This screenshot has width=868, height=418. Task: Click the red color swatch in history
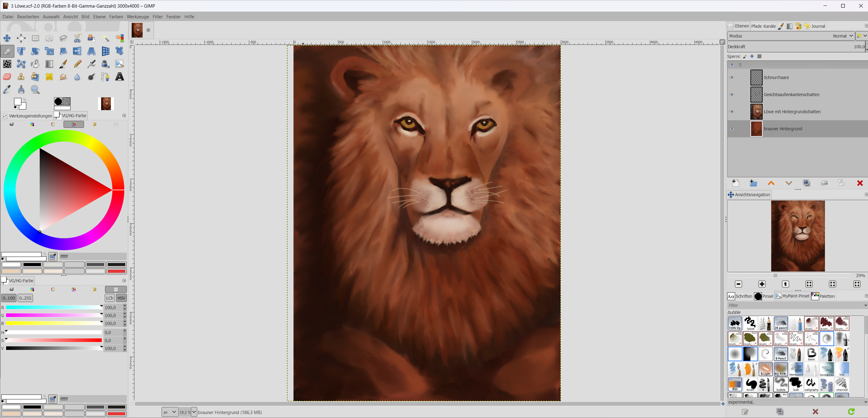click(116, 271)
